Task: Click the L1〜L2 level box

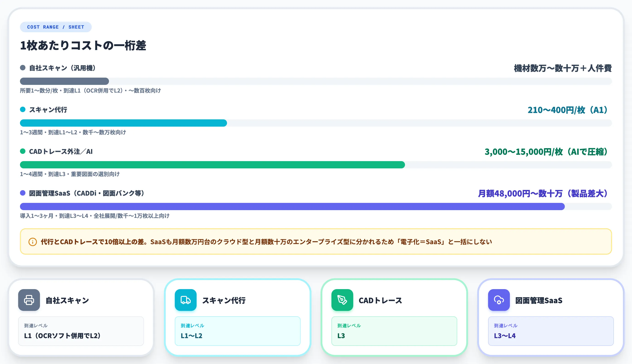Action: pyautogui.click(x=238, y=331)
